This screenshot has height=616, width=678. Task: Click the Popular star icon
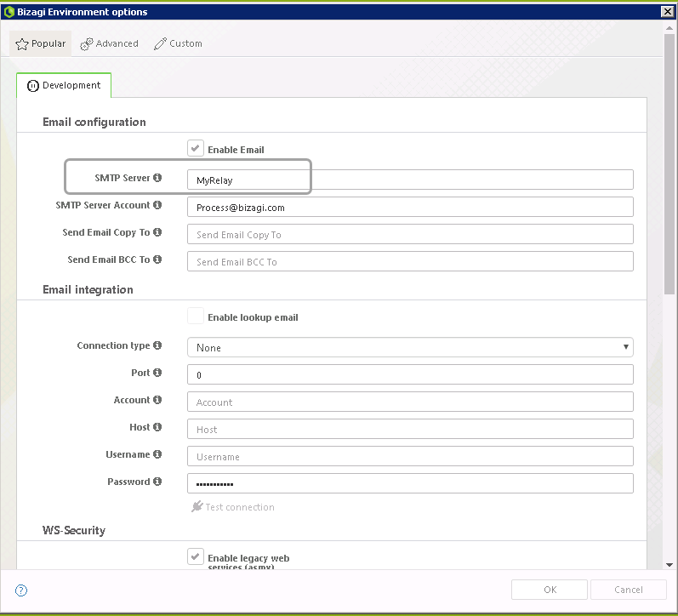[x=21, y=44]
